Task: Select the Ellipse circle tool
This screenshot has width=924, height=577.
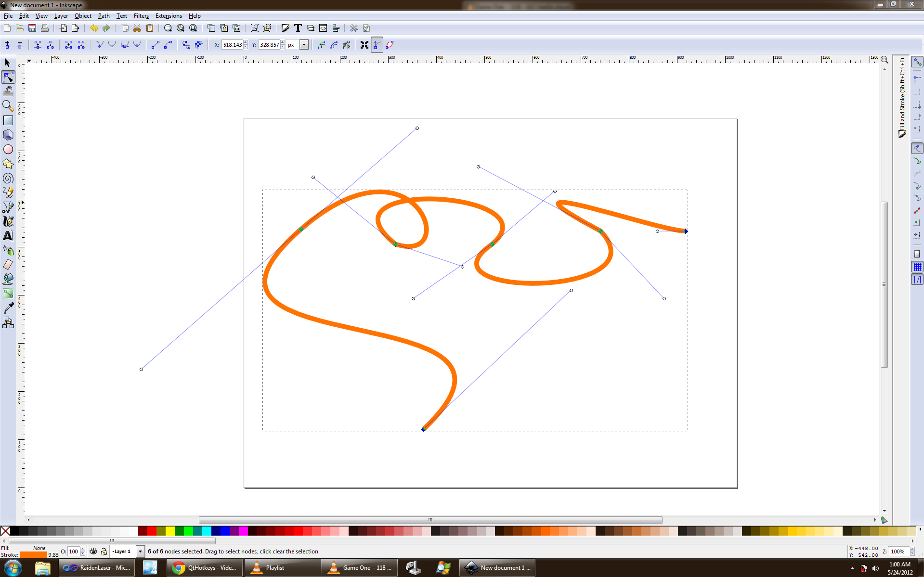Action: 8,149
